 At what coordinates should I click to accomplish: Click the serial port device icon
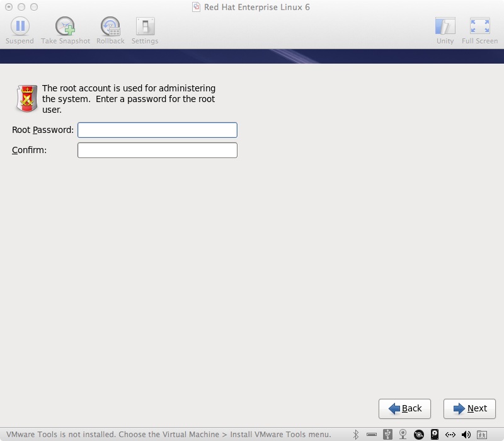[x=372, y=435]
